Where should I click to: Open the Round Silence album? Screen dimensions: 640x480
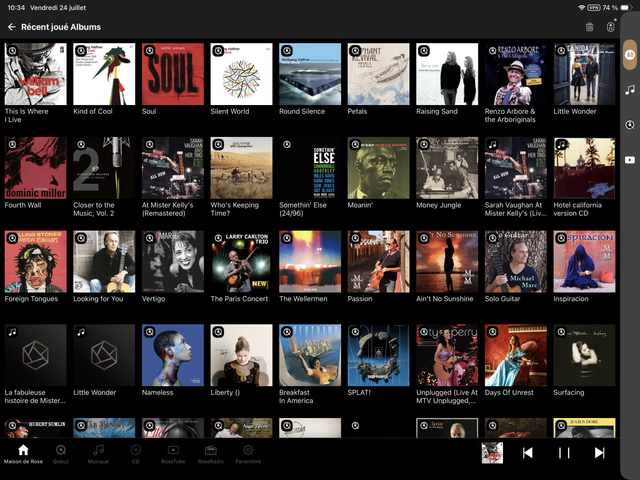[310, 74]
